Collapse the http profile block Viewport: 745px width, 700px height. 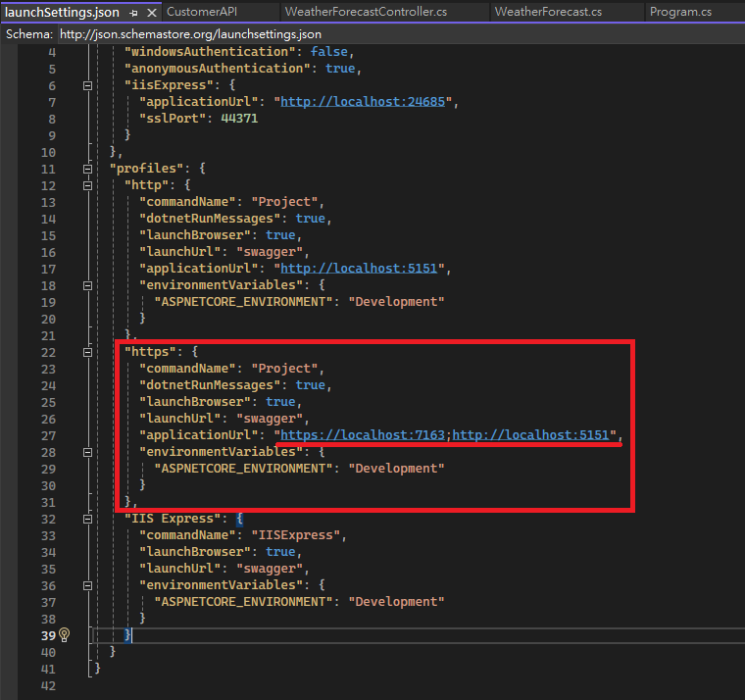[88, 185]
